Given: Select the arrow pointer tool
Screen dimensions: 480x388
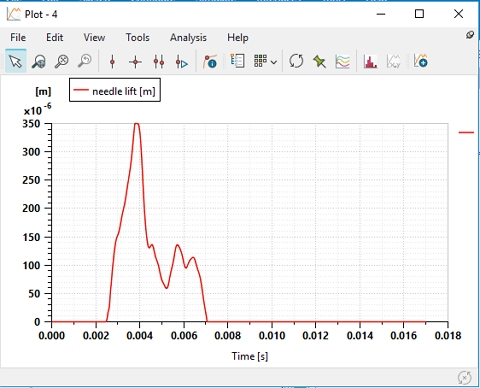Looking at the screenshot, I should (x=16, y=61).
